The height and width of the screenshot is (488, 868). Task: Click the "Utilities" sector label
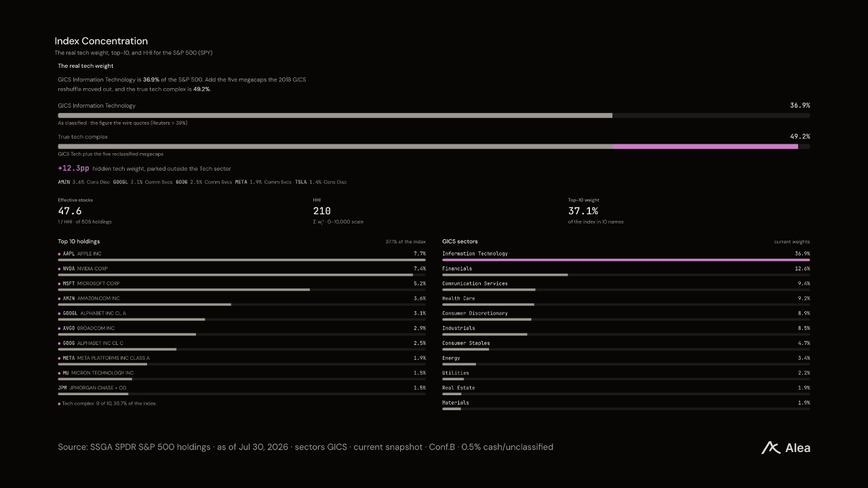[x=456, y=373]
